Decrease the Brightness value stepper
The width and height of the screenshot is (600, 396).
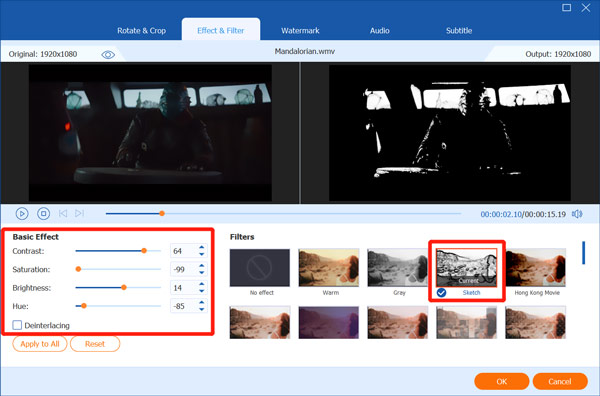pyautogui.click(x=202, y=291)
